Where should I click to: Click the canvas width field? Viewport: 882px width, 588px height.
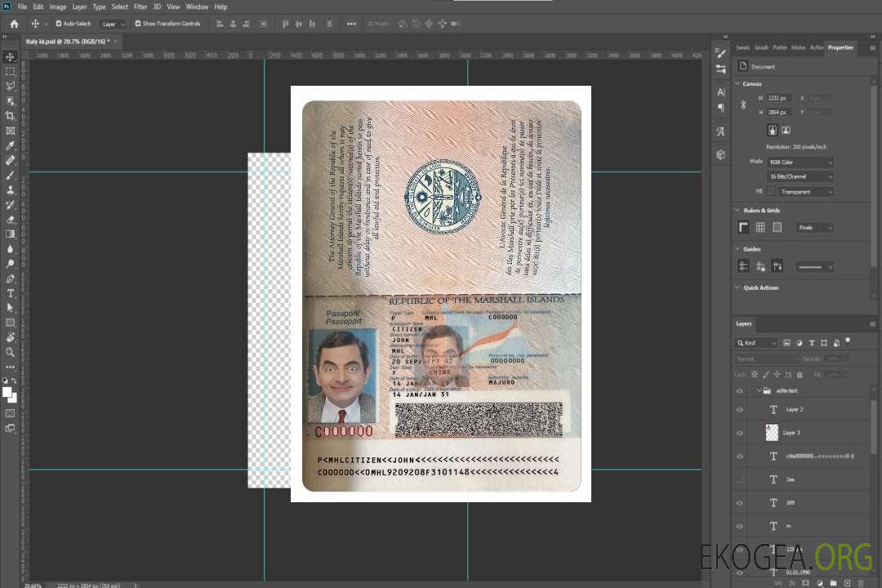[780, 98]
